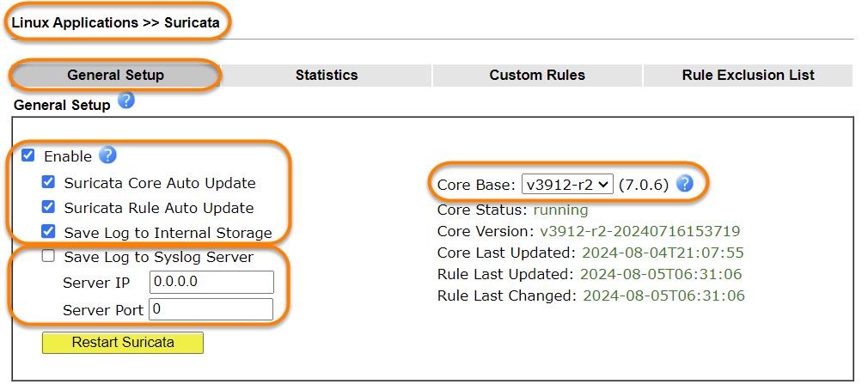Toggle the Enable checkbox
The image size is (868, 390).
point(28,155)
